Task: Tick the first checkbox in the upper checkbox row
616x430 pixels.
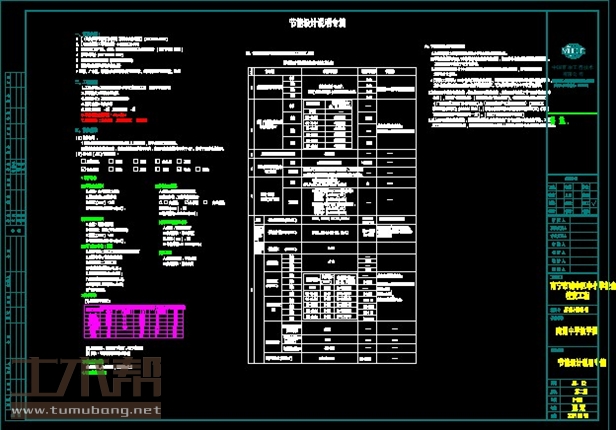Action: [x=83, y=159]
